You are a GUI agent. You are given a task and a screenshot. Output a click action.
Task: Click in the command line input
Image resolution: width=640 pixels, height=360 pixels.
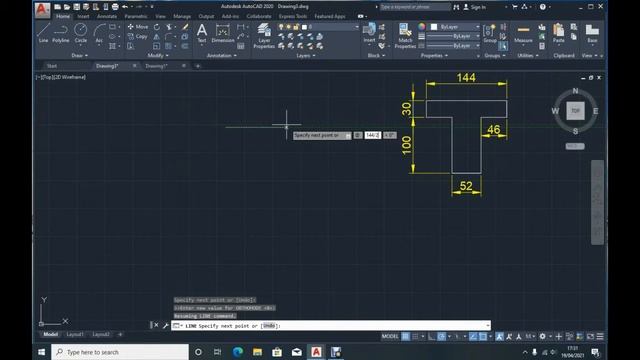click(x=331, y=325)
